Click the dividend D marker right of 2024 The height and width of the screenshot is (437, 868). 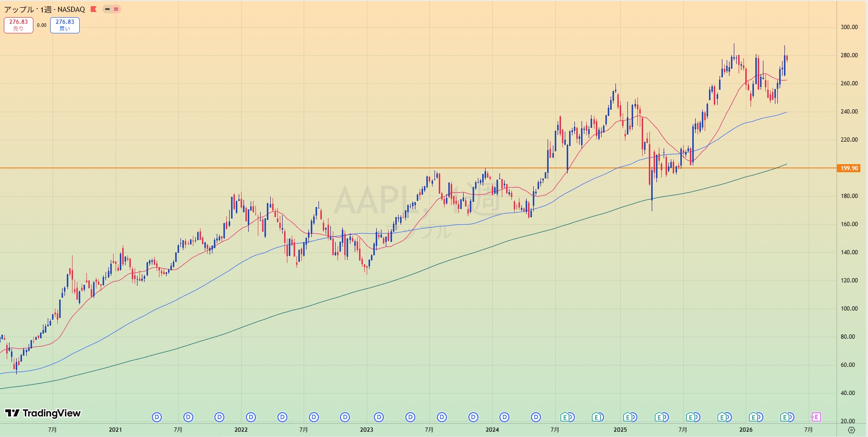(505, 417)
